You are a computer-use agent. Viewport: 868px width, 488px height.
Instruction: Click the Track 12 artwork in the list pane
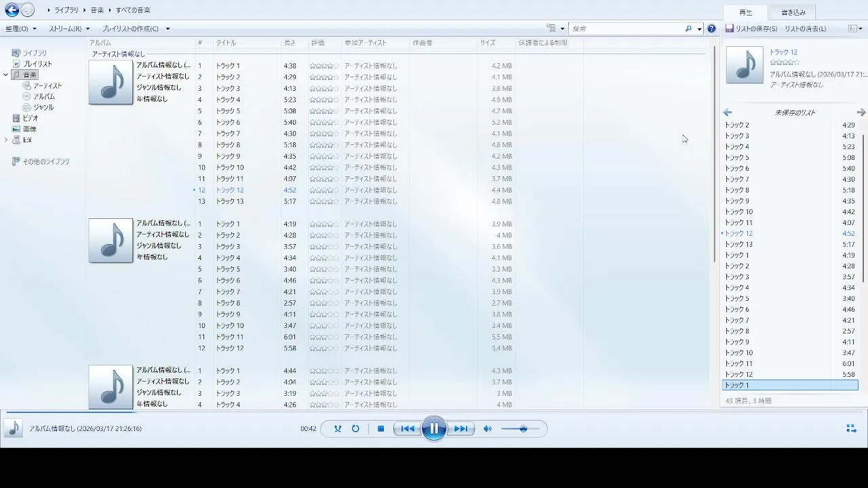click(745, 65)
